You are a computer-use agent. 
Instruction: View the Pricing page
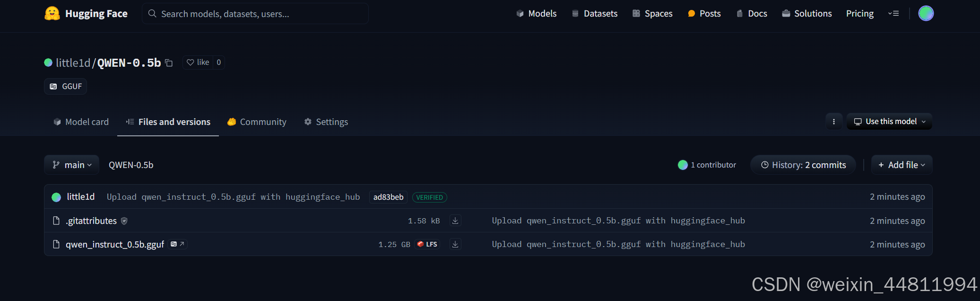(x=859, y=14)
